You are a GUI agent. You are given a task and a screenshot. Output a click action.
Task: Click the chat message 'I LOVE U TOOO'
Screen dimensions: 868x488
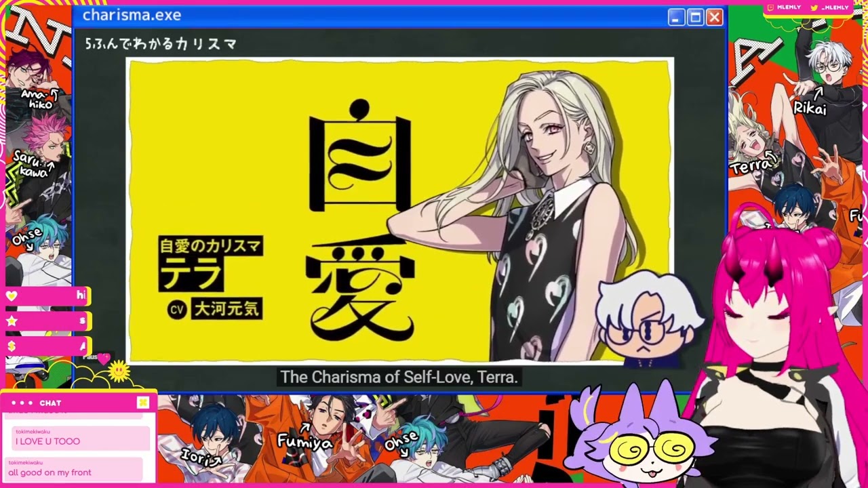tap(47, 441)
